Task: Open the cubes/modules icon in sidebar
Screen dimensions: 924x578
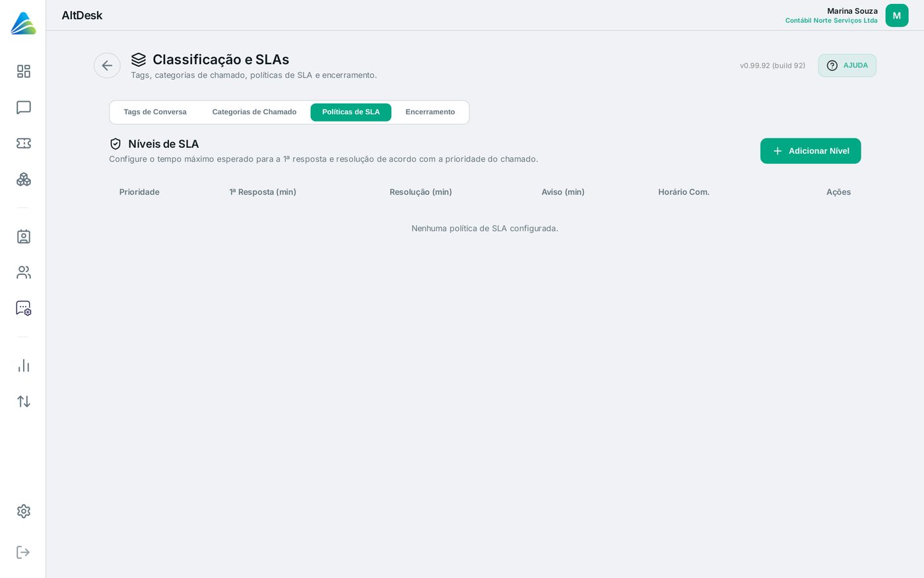Action: pyautogui.click(x=24, y=180)
